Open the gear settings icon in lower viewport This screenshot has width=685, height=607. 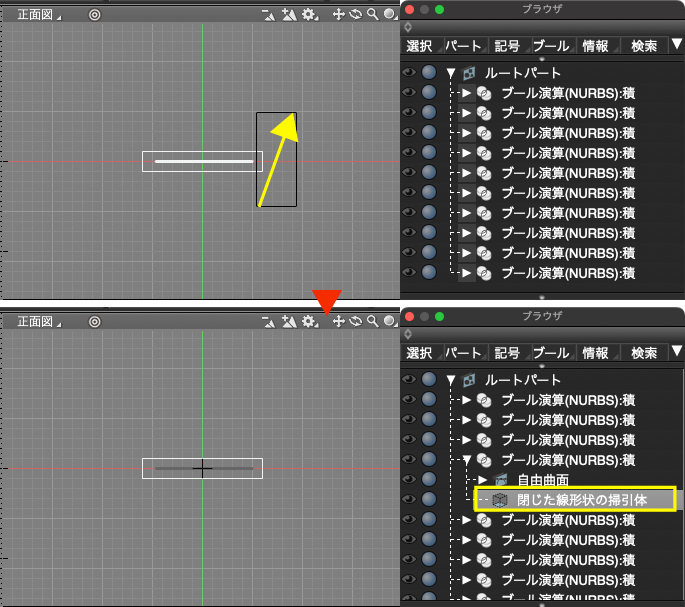pyautogui.click(x=310, y=322)
